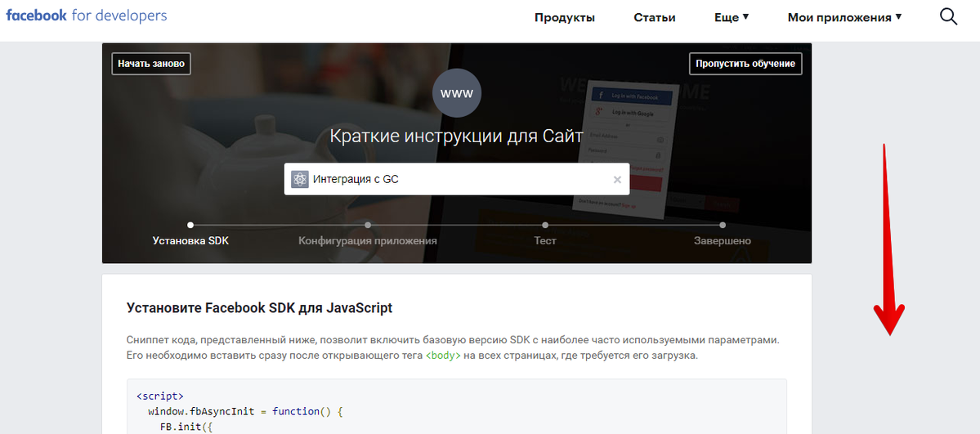Select the Завершено step
The image size is (980, 434).
[x=723, y=241]
